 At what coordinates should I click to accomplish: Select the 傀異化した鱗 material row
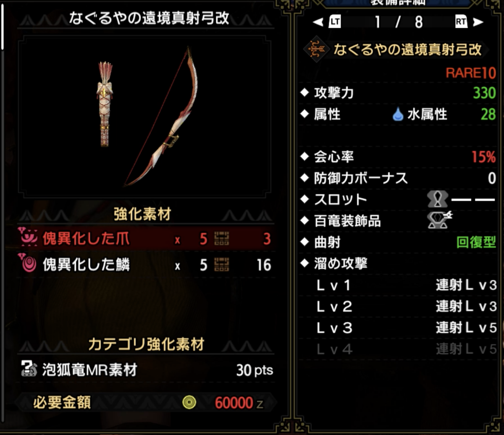[146, 265]
